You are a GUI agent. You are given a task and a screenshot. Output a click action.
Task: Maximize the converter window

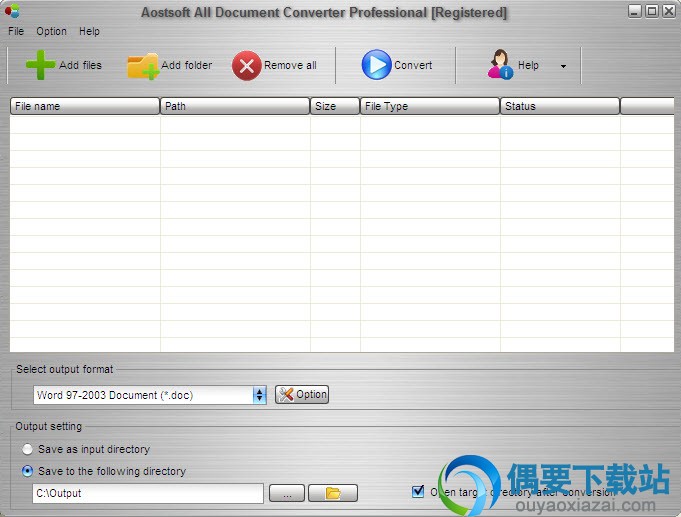[x=651, y=11]
